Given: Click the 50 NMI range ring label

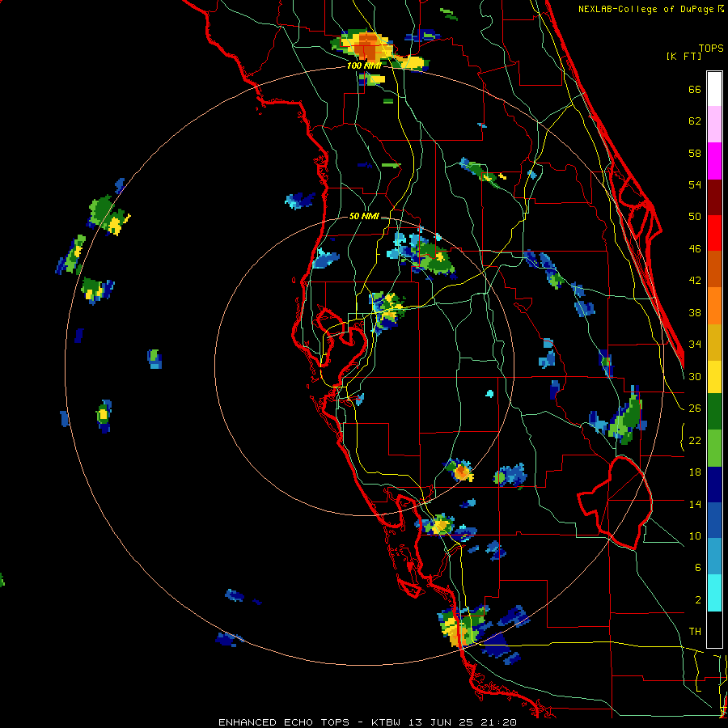Looking at the screenshot, I should (x=364, y=216).
